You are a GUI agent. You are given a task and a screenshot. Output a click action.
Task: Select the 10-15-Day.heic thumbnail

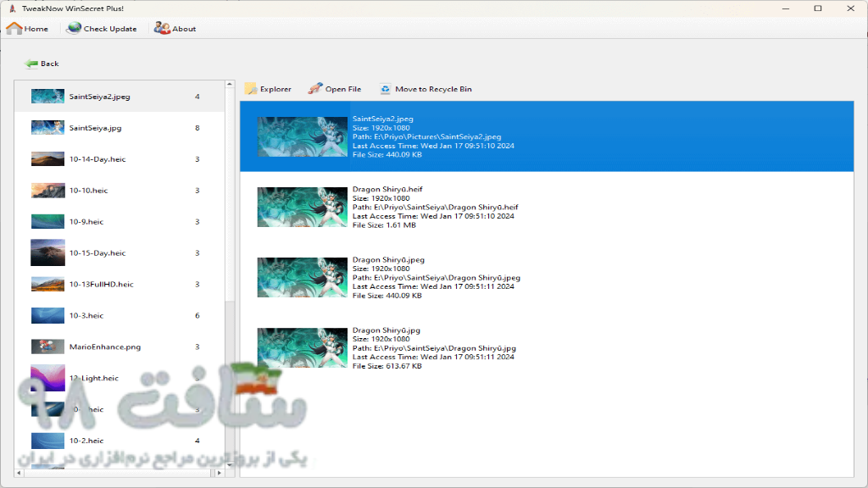click(x=47, y=252)
